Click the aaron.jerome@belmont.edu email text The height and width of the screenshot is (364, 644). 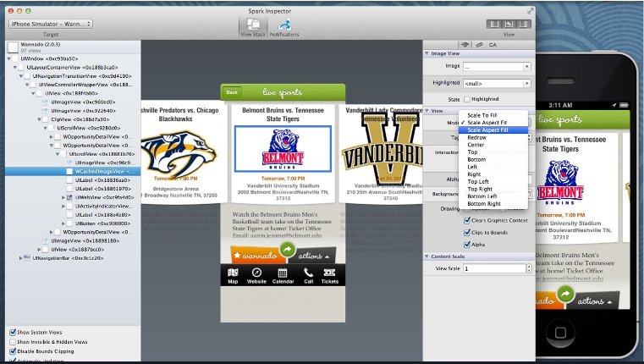pyautogui.click(x=284, y=236)
